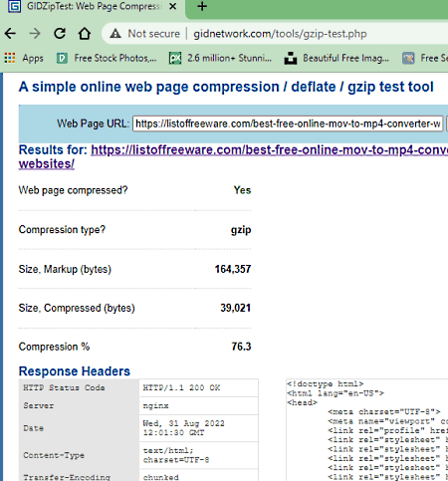Focus the address bar showing gidnetwork.com URL
Viewport: 448px width, 481px height.
pyautogui.click(x=280, y=34)
